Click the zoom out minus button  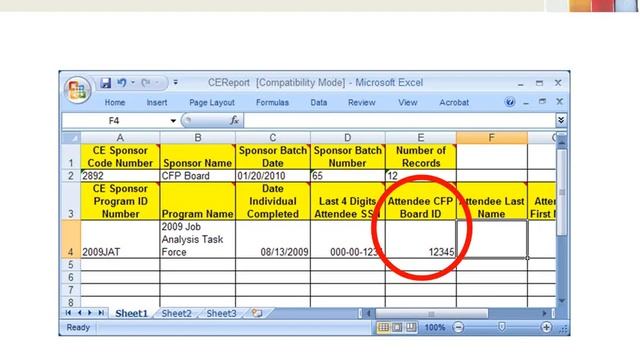(458, 327)
